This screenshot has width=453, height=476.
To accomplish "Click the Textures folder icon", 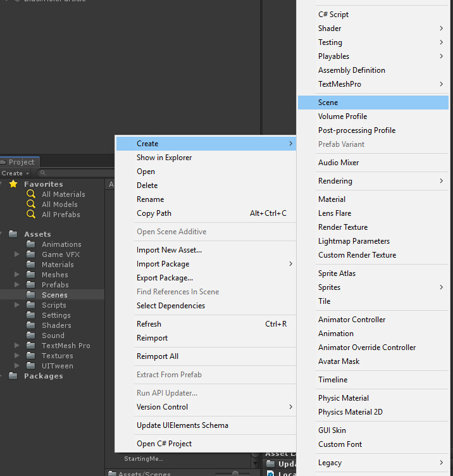I will coord(30,355).
